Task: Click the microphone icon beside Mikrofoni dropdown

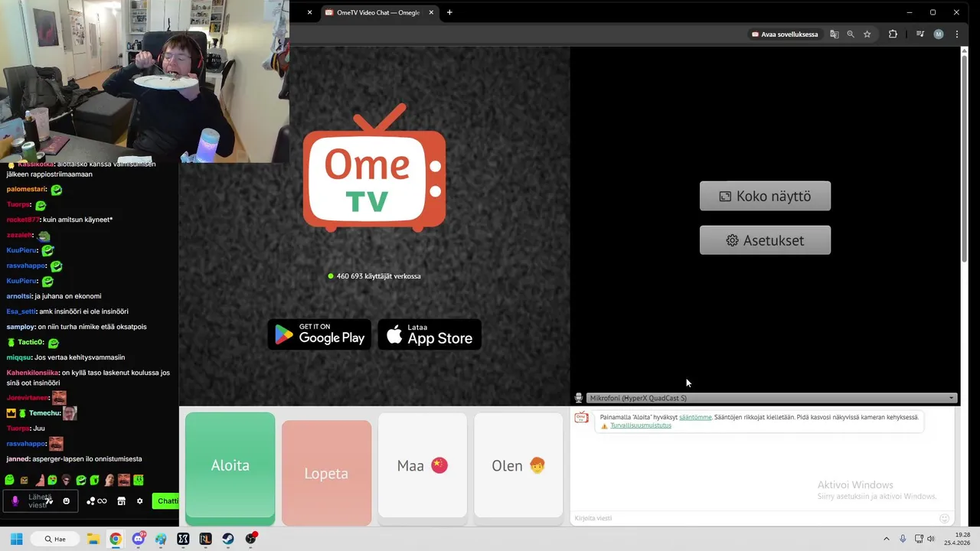Action: (579, 398)
